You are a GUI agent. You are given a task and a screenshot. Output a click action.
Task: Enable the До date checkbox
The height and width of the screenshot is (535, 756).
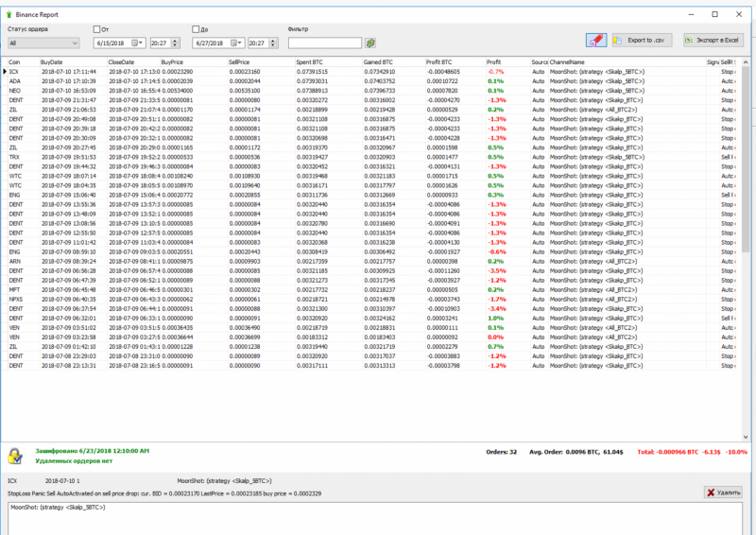(196, 29)
